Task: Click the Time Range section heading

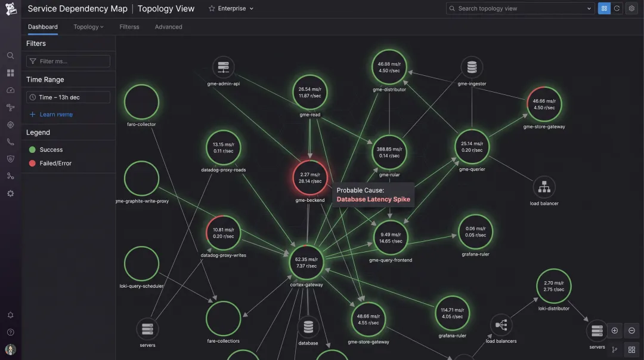Action: click(45, 79)
